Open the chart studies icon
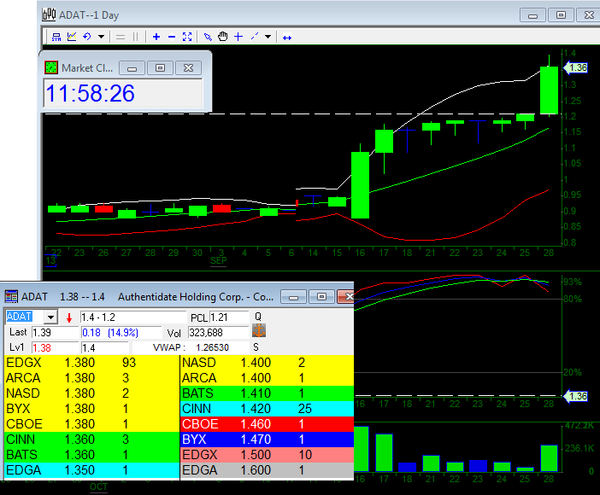The height and width of the screenshot is (495, 600). (72, 37)
